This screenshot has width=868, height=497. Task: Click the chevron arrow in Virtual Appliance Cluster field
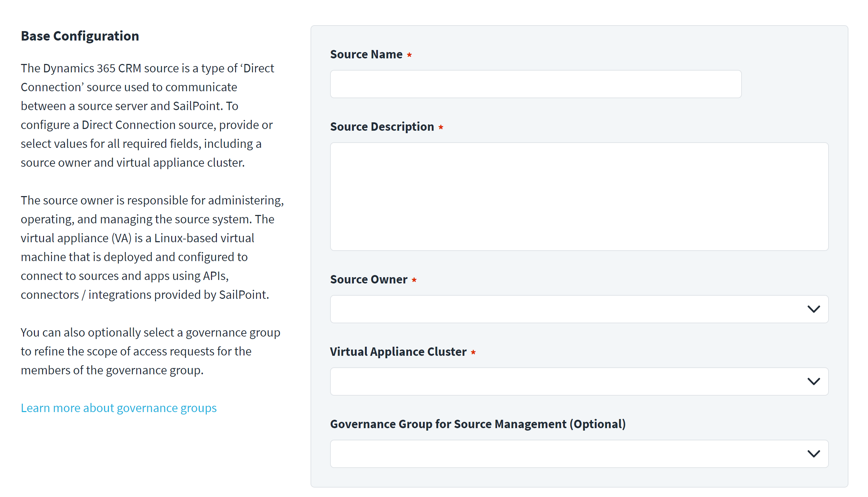[814, 381]
